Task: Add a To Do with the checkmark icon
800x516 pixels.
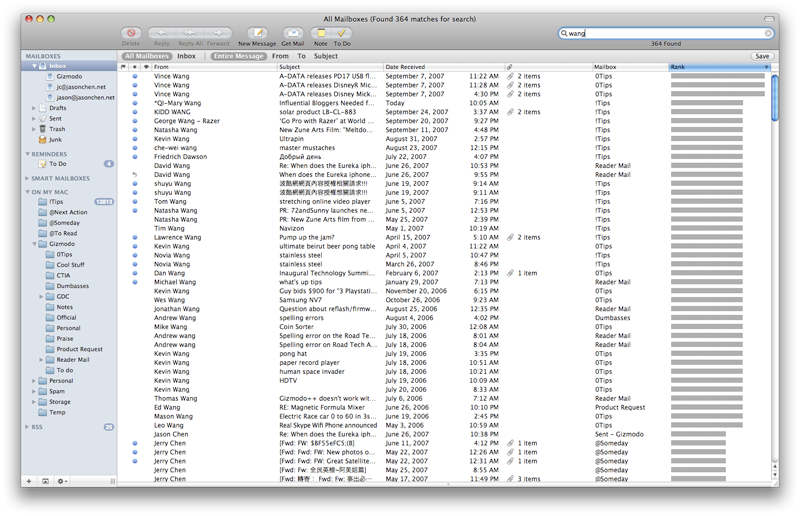Action: point(342,33)
